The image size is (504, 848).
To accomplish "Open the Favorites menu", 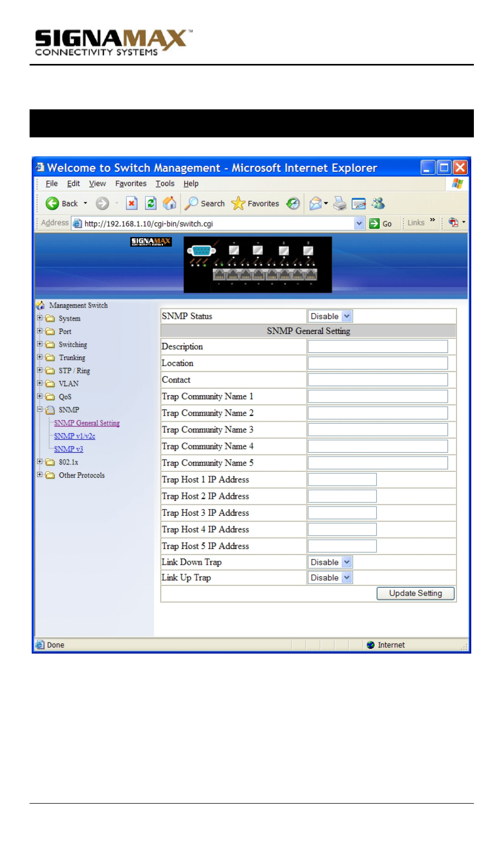I will click(131, 184).
